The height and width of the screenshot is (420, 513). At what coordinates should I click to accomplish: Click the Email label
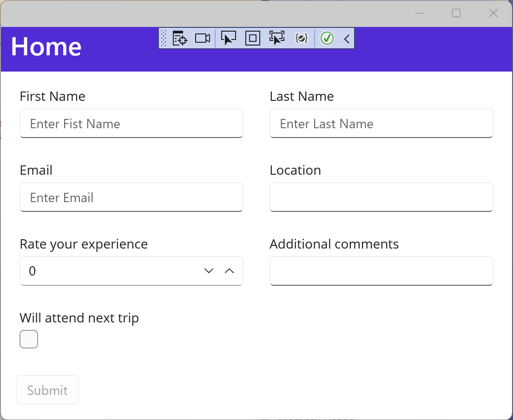click(x=36, y=170)
